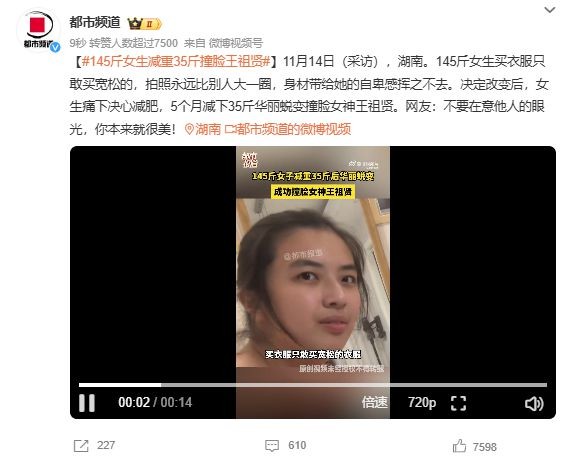Open the 倍速 playback speed menu
Screen dimensions: 573x462
(375, 402)
